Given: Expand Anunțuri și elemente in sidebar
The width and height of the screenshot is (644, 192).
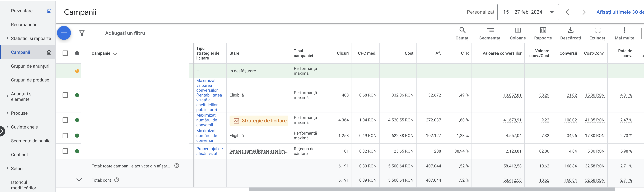Looking at the screenshot, I should [7, 96].
